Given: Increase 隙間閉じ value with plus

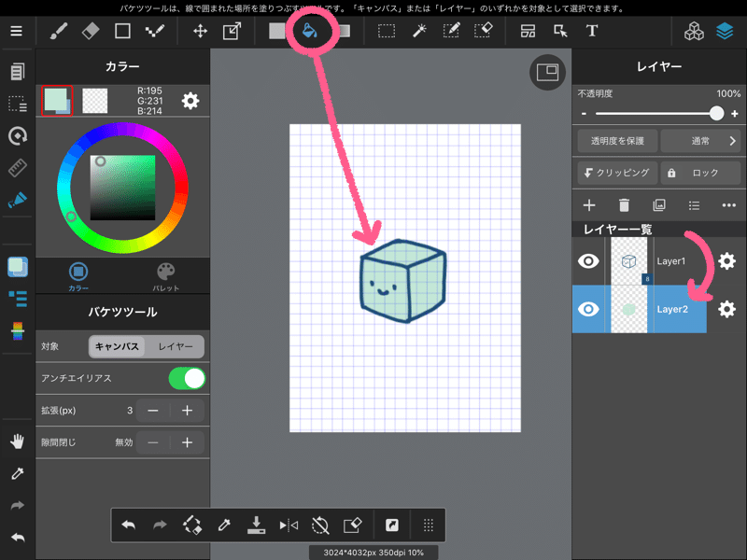Looking at the screenshot, I should pos(188,442).
